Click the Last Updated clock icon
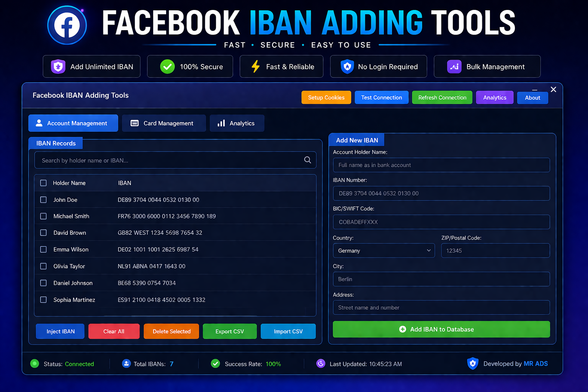This screenshot has height=392, width=588. point(321,364)
